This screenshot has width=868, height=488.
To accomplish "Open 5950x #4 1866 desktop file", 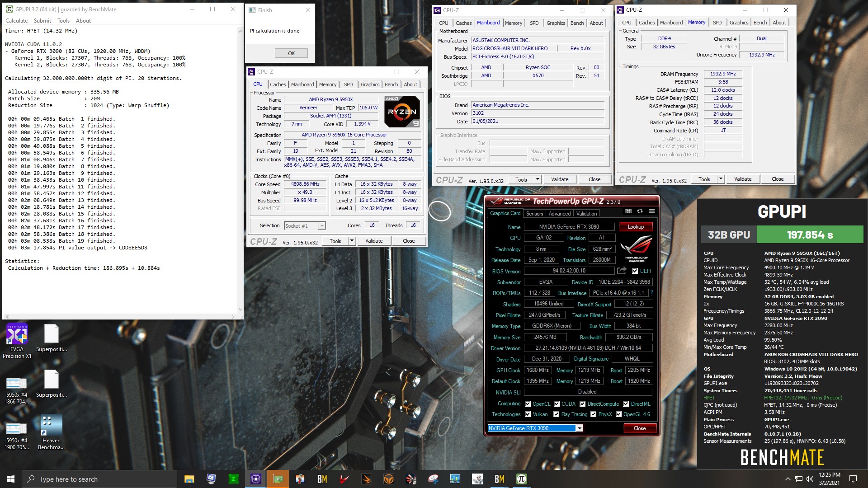I will (17, 391).
